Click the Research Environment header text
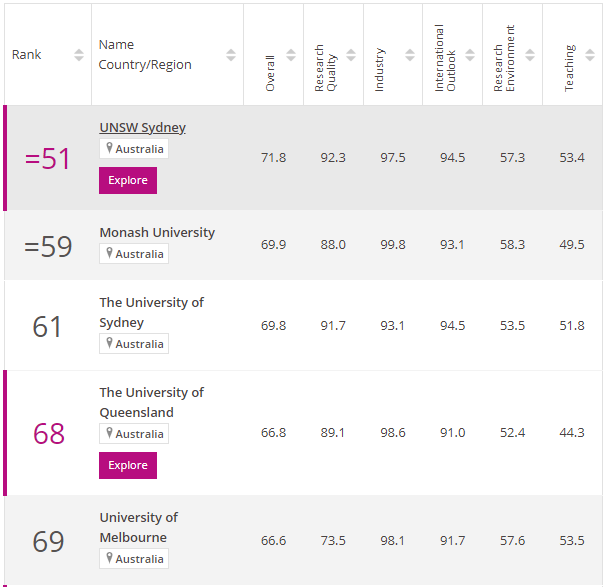Viewport: 607px width, 587px height. 504,58
